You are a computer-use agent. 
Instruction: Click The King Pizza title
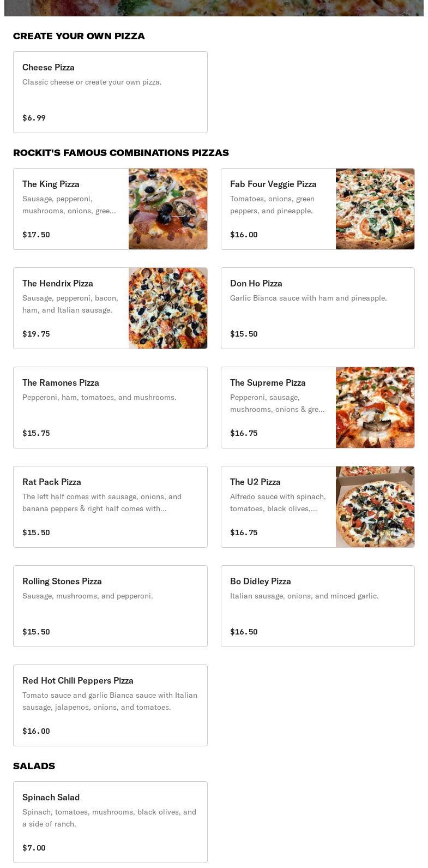pos(51,184)
